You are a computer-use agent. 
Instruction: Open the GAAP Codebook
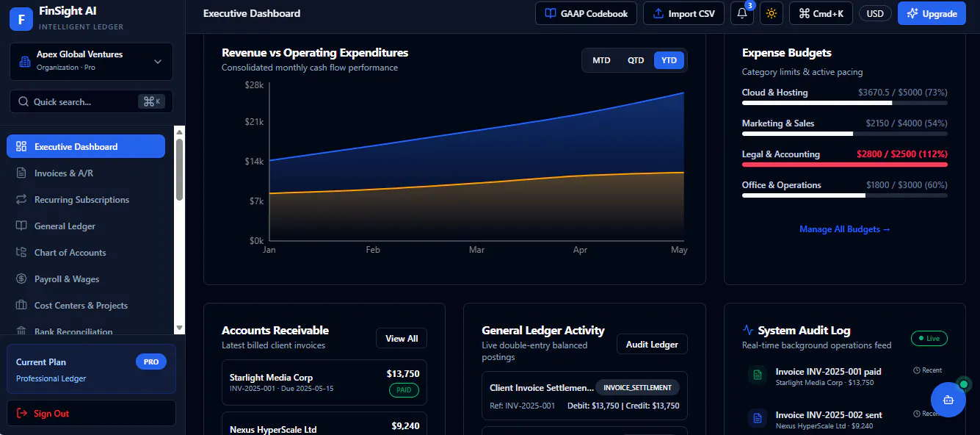[x=587, y=13]
